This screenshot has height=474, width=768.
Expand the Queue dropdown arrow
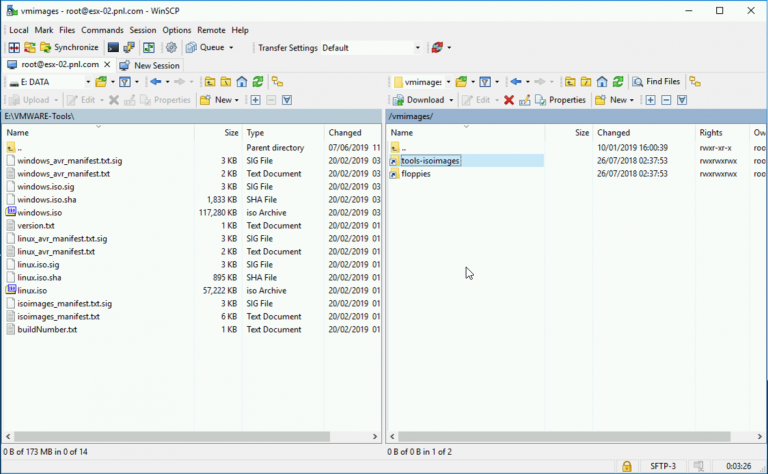(x=231, y=47)
